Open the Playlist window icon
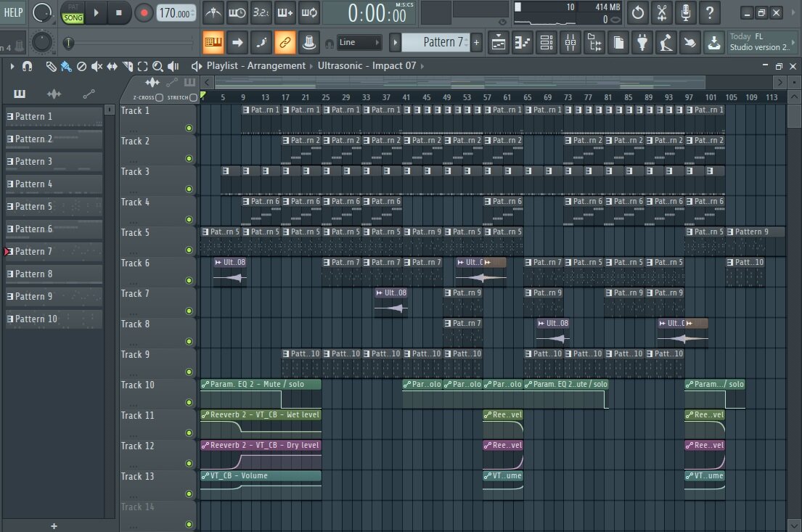802x532 pixels. point(498,43)
